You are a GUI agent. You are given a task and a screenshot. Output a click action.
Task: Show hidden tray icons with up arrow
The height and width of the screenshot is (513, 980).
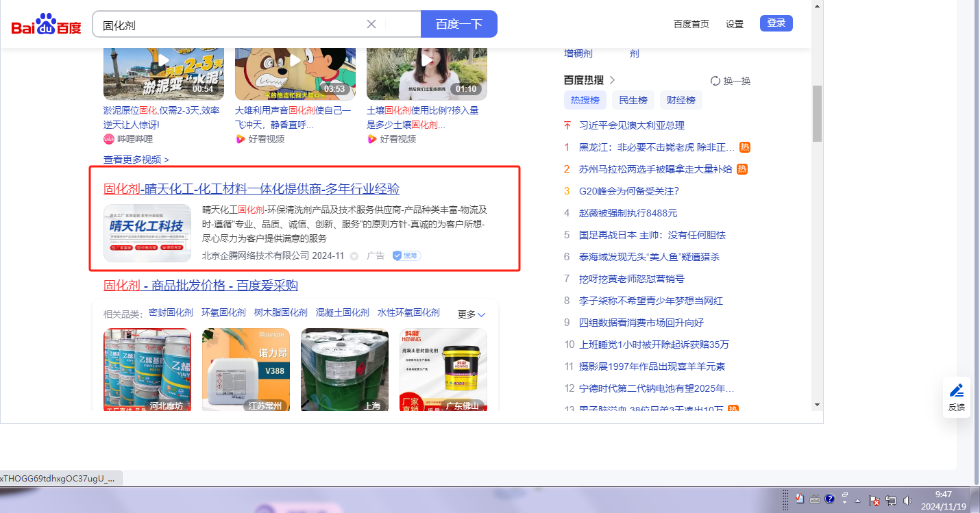[x=857, y=501]
